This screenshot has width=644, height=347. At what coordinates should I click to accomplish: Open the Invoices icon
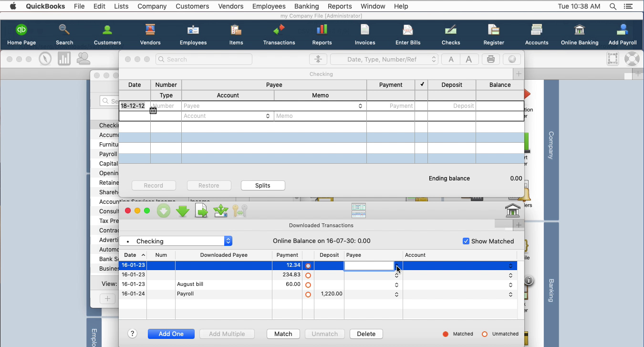[365, 34]
